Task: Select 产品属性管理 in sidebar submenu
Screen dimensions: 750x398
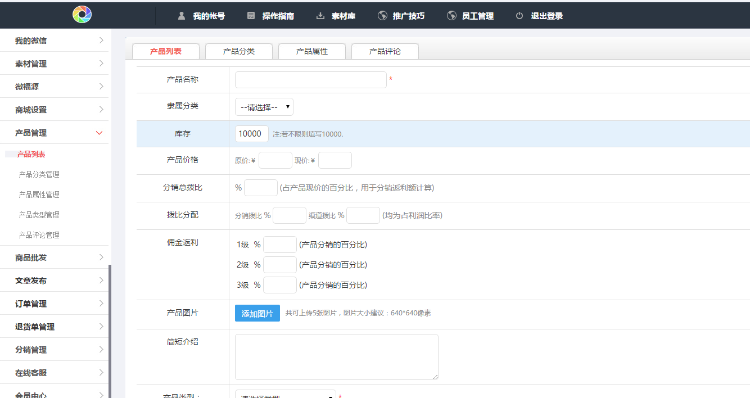Action: [39, 195]
